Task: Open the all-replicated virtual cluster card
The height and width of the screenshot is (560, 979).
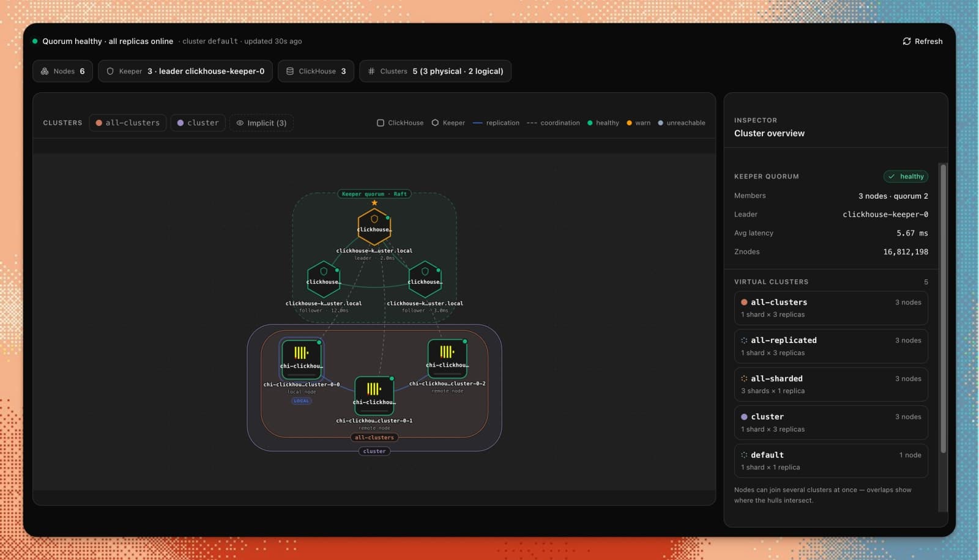Action: (831, 346)
